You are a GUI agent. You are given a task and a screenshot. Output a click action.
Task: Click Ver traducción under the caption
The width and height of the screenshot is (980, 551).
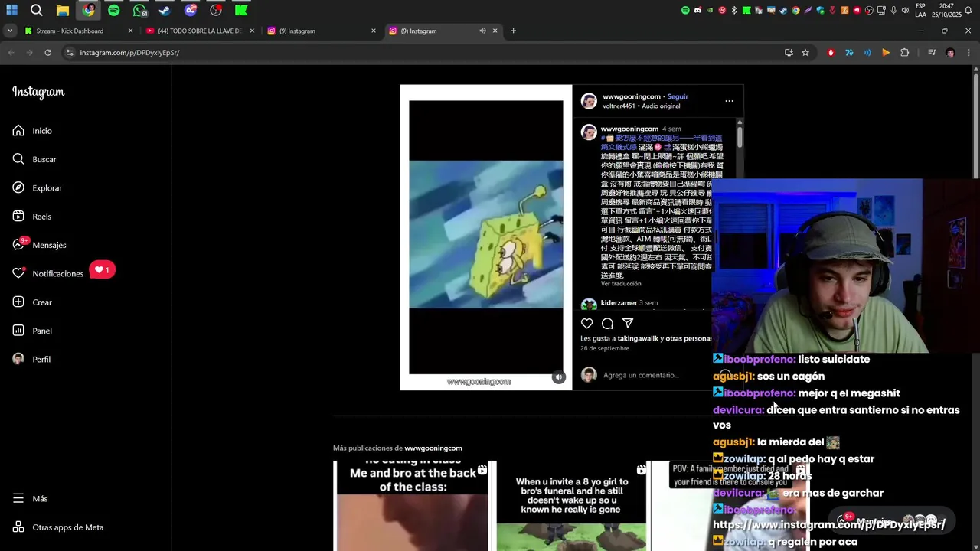tap(621, 284)
